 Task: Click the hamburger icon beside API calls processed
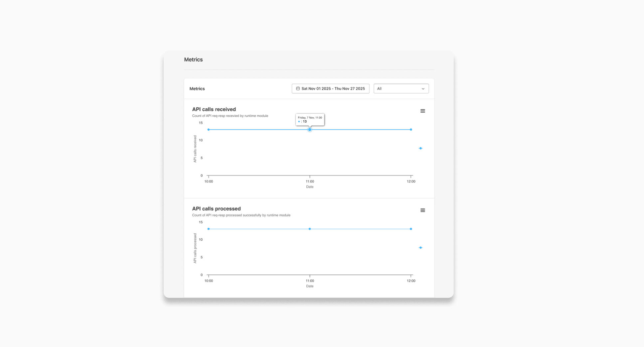tap(422, 210)
